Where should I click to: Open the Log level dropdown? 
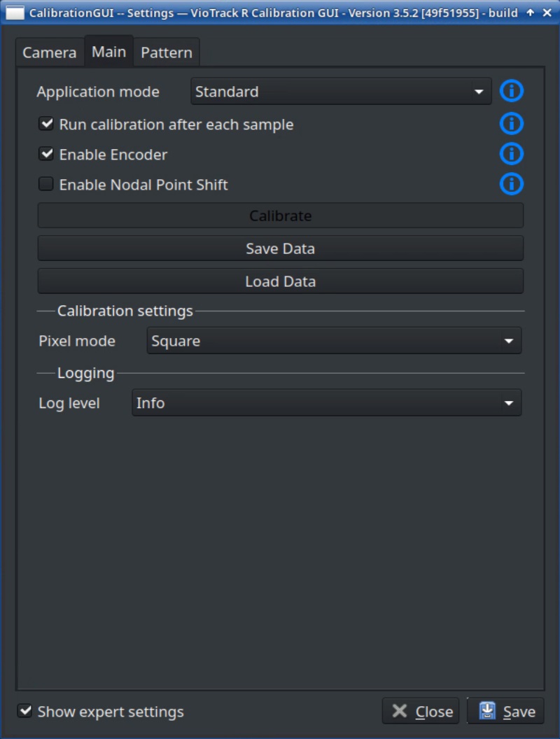tap(326, 403)
